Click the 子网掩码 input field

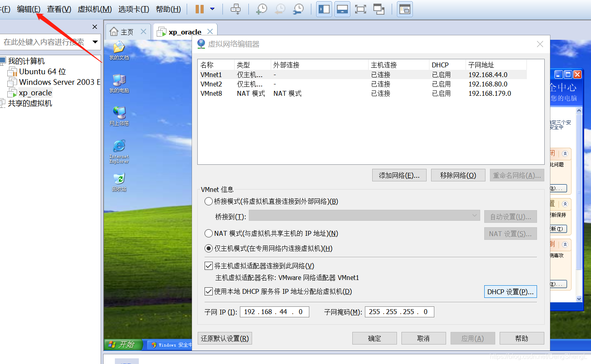click(400, 312)
